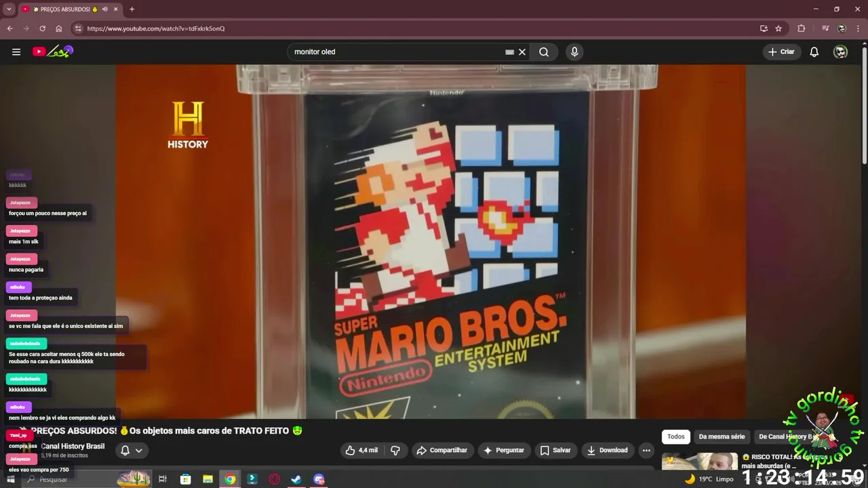Open a new browser tab
Image resolution: width=868 pixels, height=488 pixels.
pos(132,9)
